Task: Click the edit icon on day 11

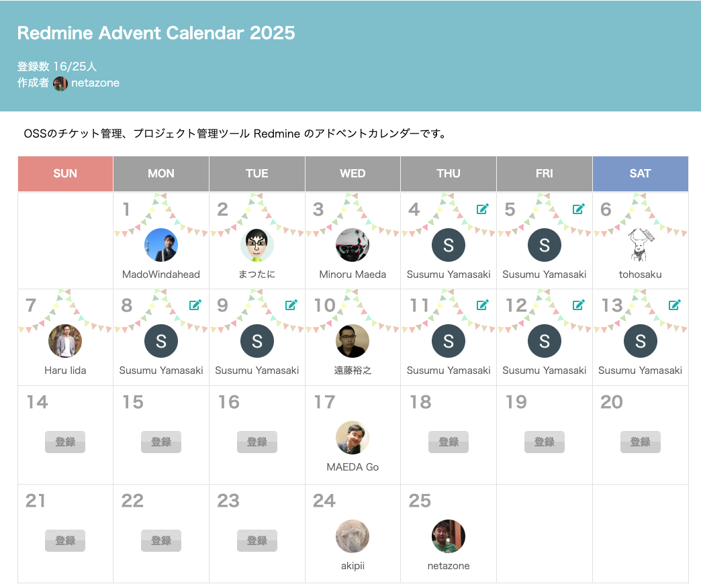Action: pos(482,305)
